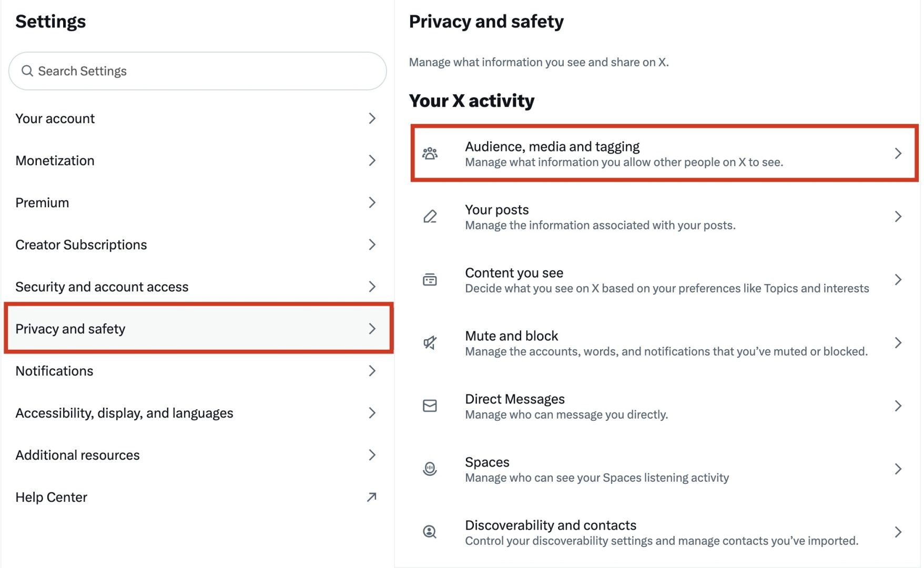Open Accessibility, display, and languages
The width and height of the screenshot is (924, 568).
click(x=125, y=413)
